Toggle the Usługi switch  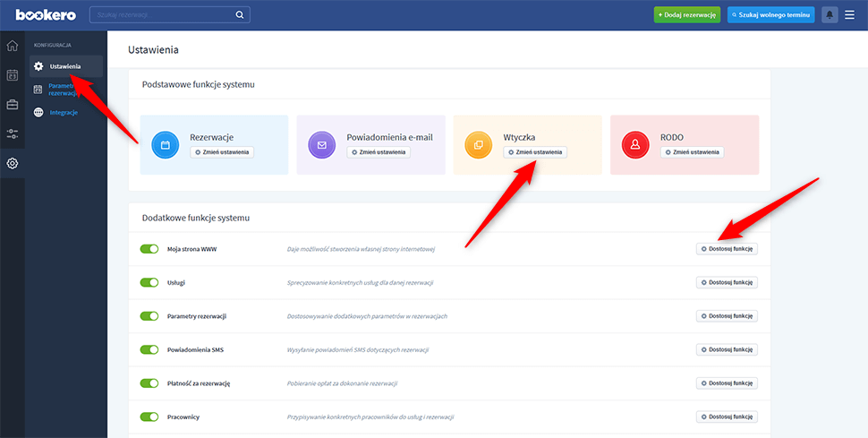[x=149, y=283]
